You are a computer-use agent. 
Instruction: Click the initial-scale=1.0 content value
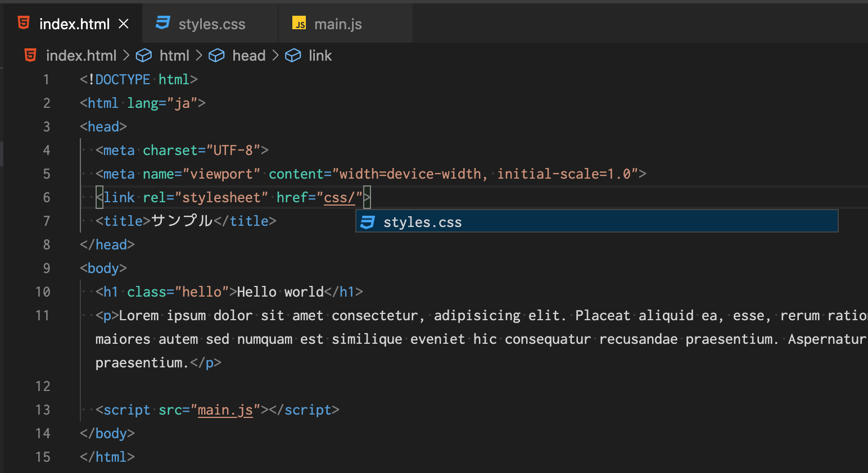coord(564,174)
